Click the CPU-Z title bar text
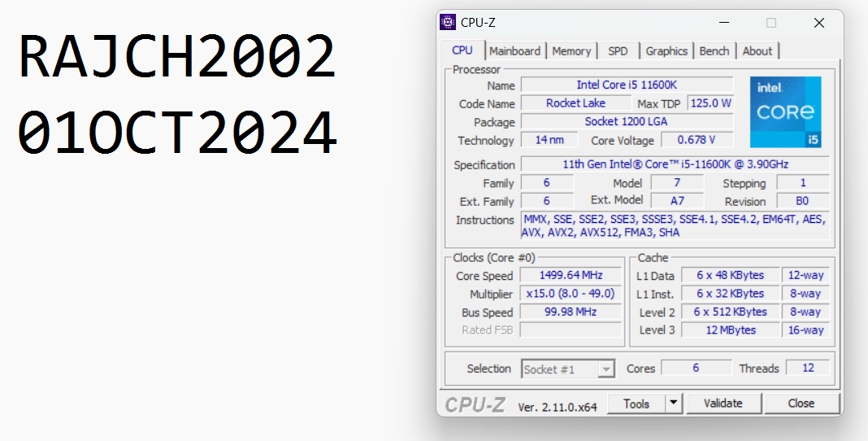Image resolution: width=868 pixels, height=441 pixels. point(478,23)
